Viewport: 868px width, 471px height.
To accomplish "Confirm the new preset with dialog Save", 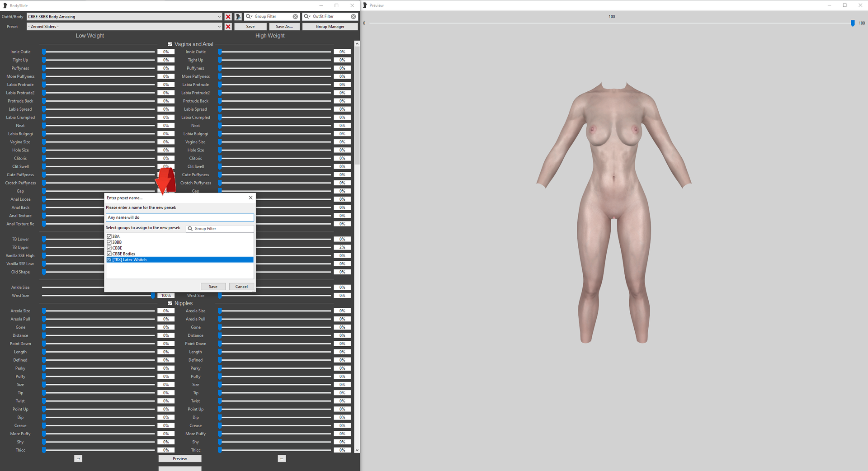I will 213,287.
